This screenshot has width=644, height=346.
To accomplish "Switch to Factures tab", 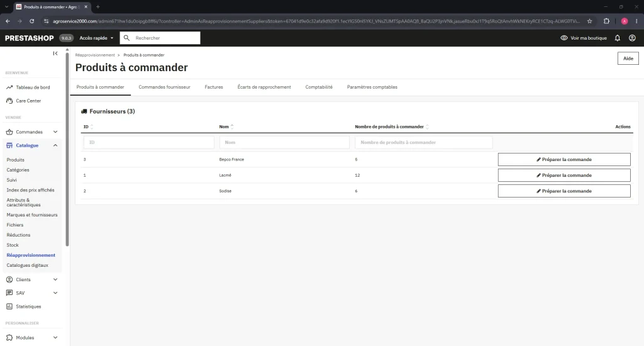I will (214, 87).
